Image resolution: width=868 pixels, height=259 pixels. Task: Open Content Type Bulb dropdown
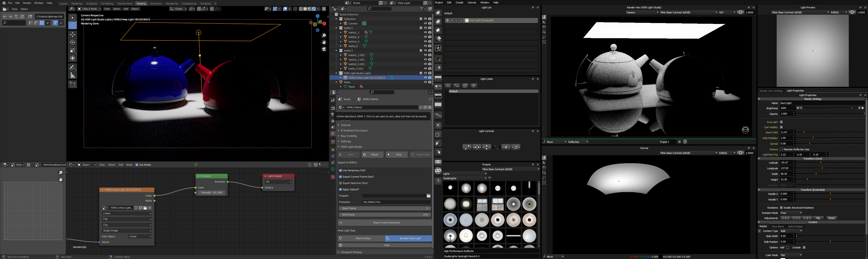pos(791,231)
